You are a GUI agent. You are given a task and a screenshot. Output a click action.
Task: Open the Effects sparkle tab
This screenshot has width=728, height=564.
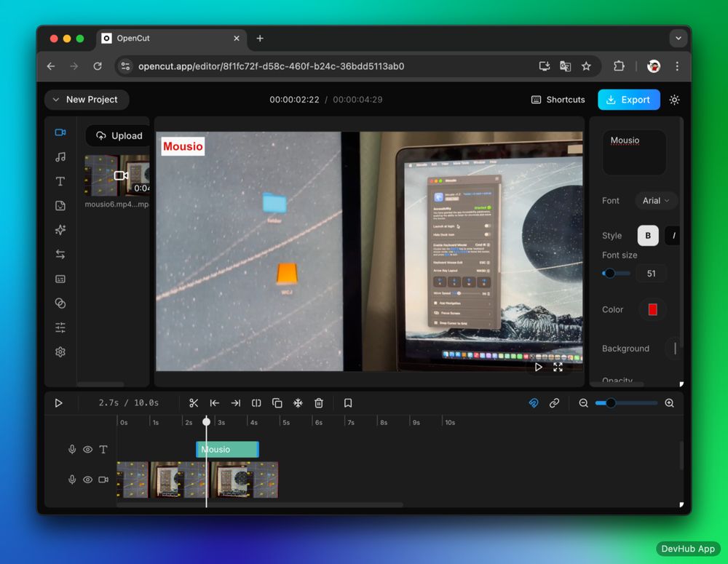60,230
